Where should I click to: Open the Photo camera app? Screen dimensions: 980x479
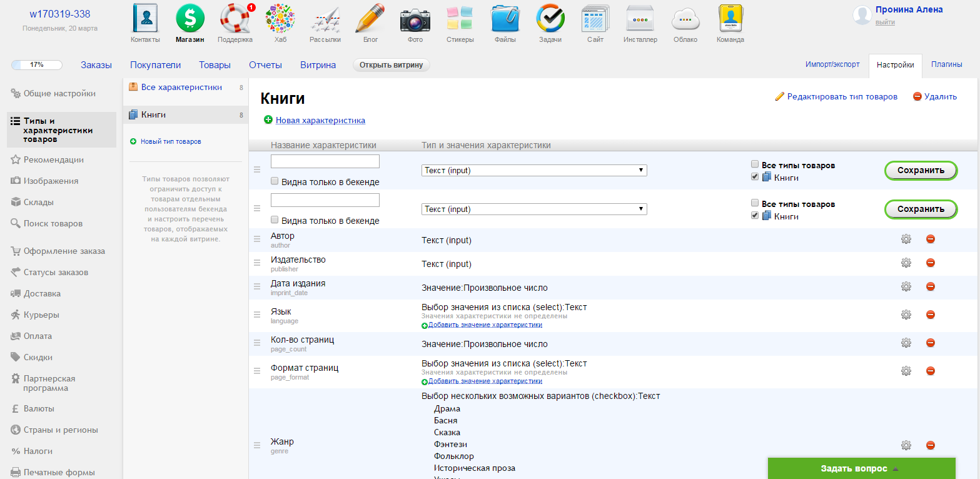click(415, 19)
